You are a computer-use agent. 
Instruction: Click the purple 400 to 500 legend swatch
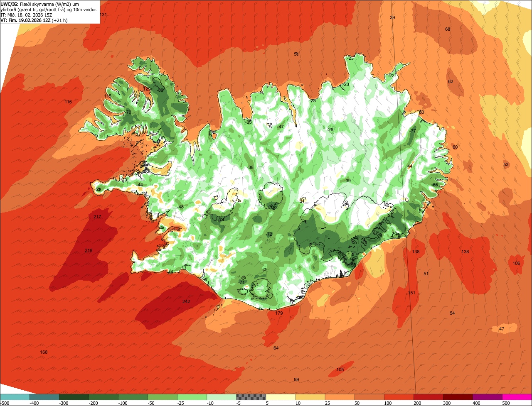(488, 397)
